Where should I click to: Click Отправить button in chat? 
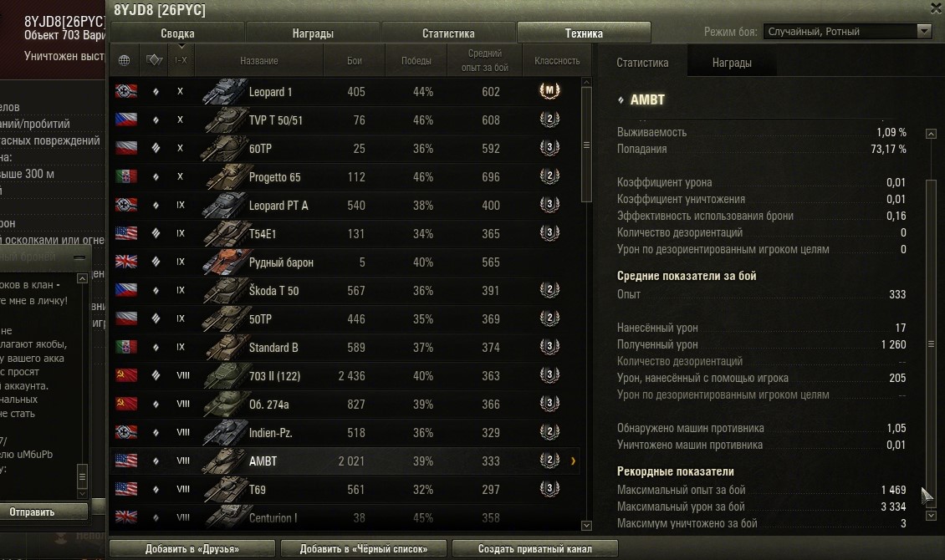[32, 512]
